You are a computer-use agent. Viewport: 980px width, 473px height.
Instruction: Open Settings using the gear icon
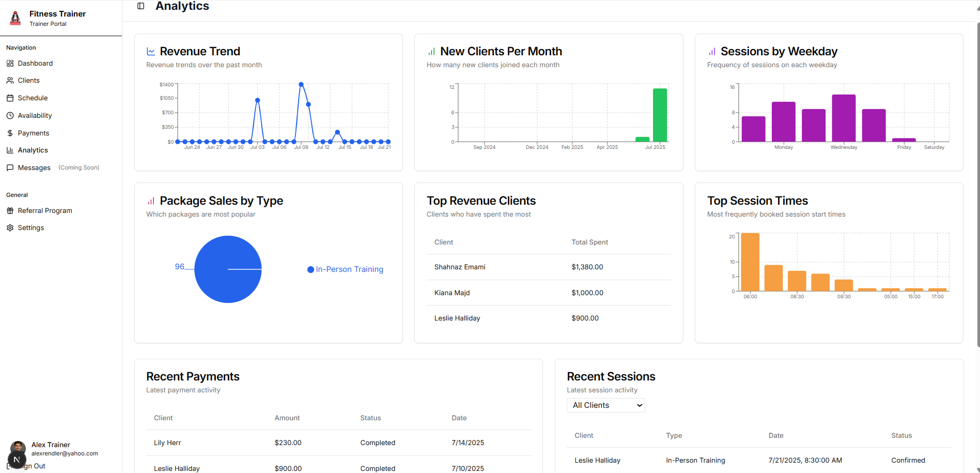[10, 227]
